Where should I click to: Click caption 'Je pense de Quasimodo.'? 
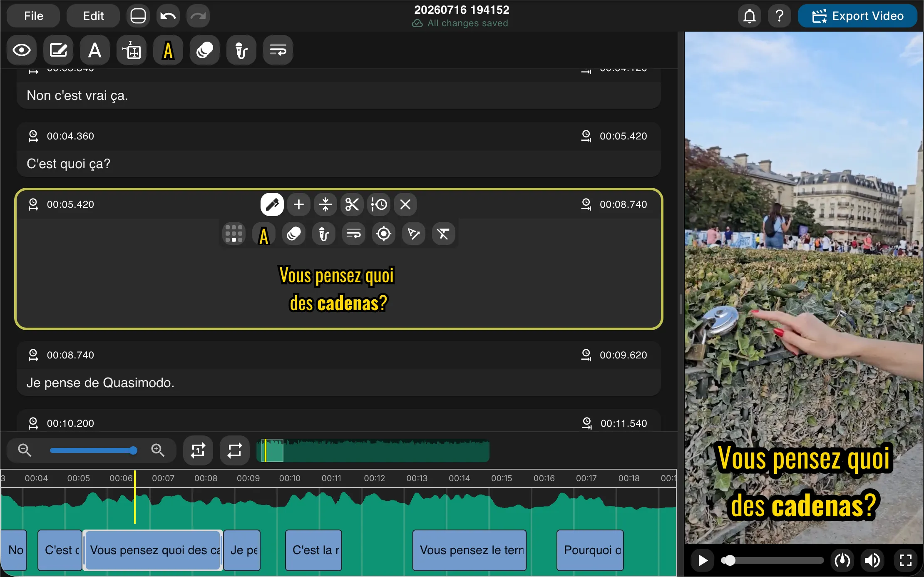(x=100, y=383)
